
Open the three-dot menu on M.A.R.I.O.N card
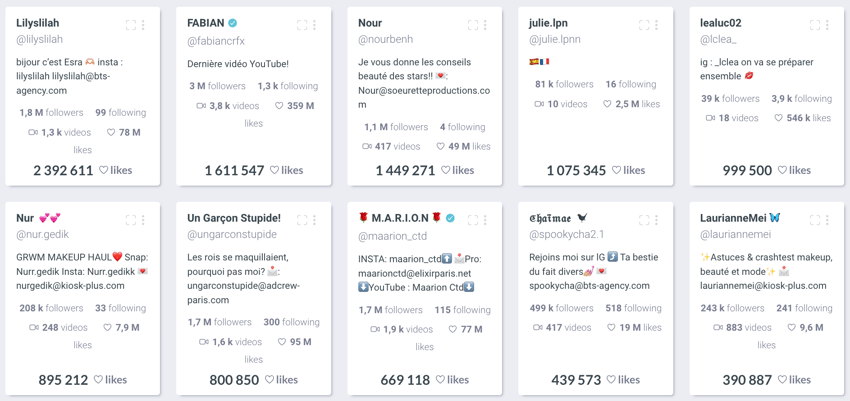click(x=485, y=220)
